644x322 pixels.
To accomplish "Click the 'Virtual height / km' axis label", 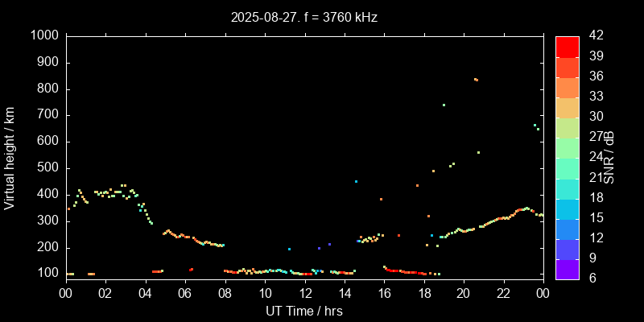I will click(x=10, y=158).
